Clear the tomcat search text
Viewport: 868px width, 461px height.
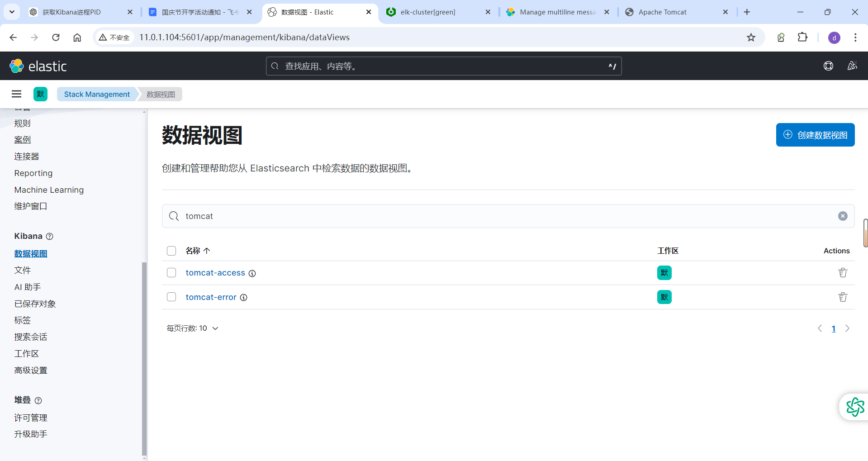point(843,216)
